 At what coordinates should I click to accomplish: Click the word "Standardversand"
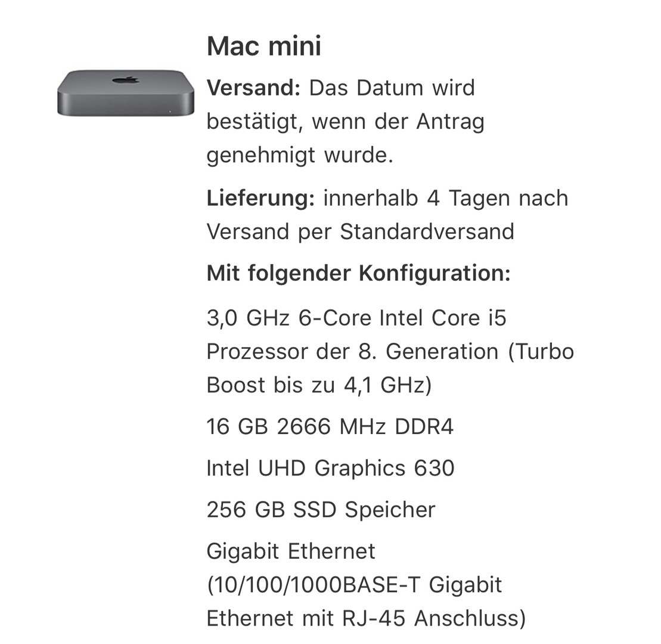[x=427, y=231]
